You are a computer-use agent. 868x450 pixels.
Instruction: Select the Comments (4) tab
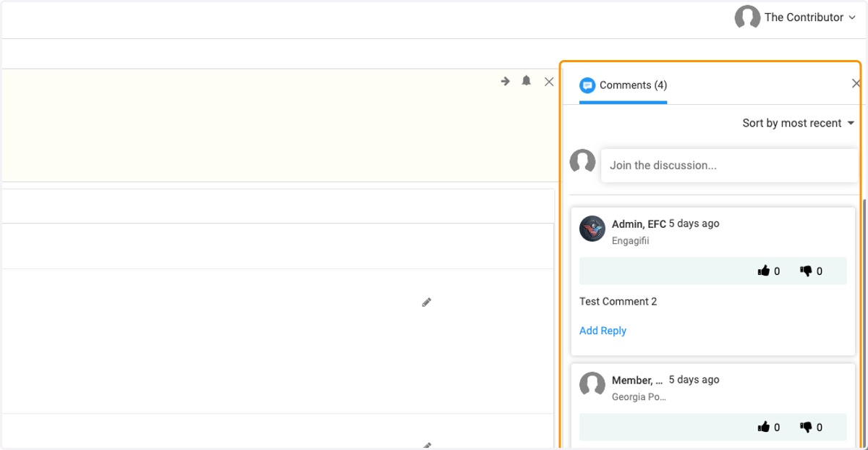pyautogui.click(x=624, y=85)
